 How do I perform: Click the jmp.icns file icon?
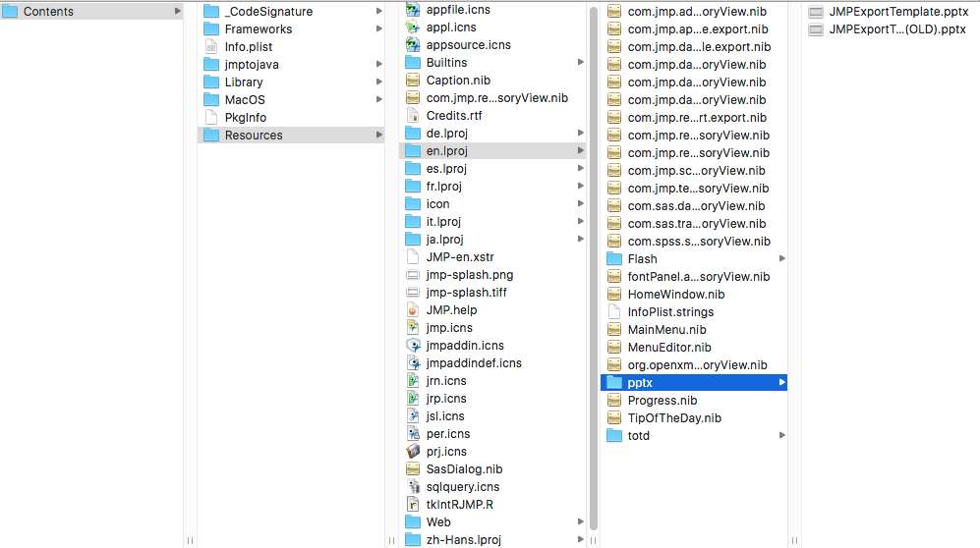click(413, 327)
